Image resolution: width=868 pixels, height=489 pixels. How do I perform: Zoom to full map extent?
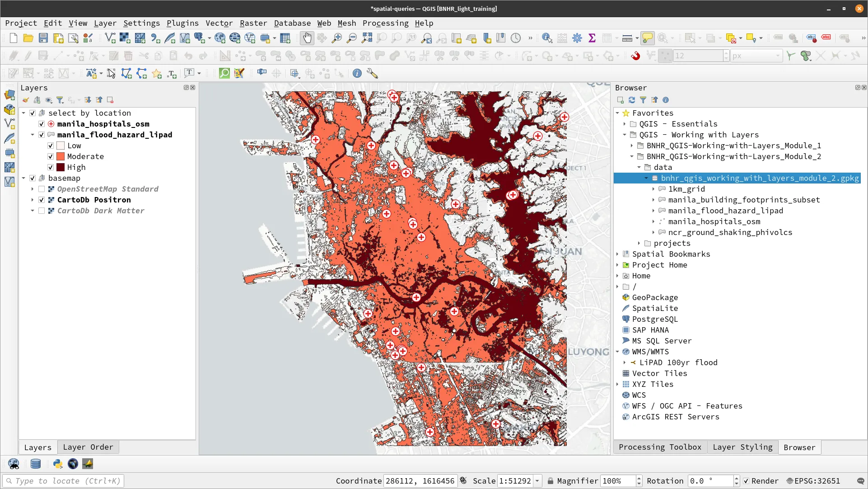pyautogui.click(x=366, y=38)
